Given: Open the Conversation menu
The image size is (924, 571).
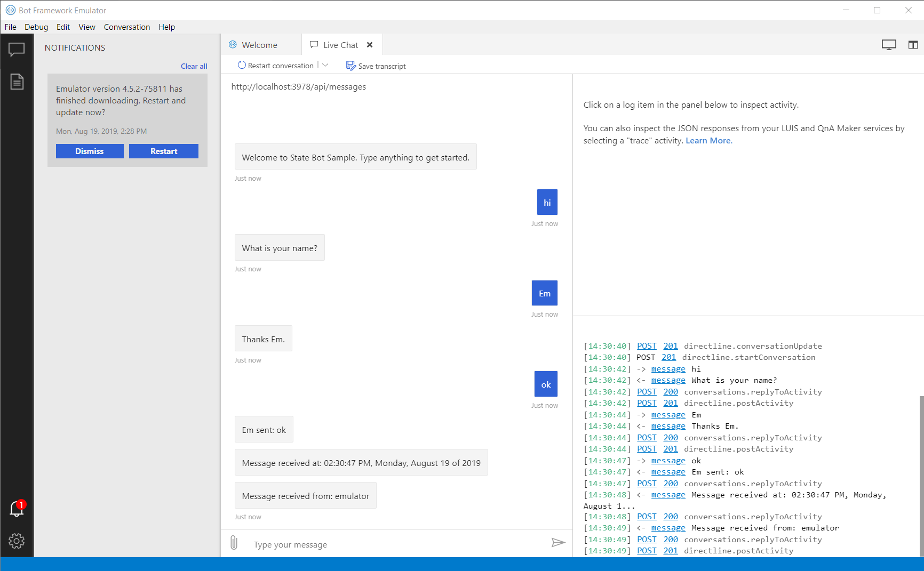Looking at the screenshot, I should click(126, 27).
